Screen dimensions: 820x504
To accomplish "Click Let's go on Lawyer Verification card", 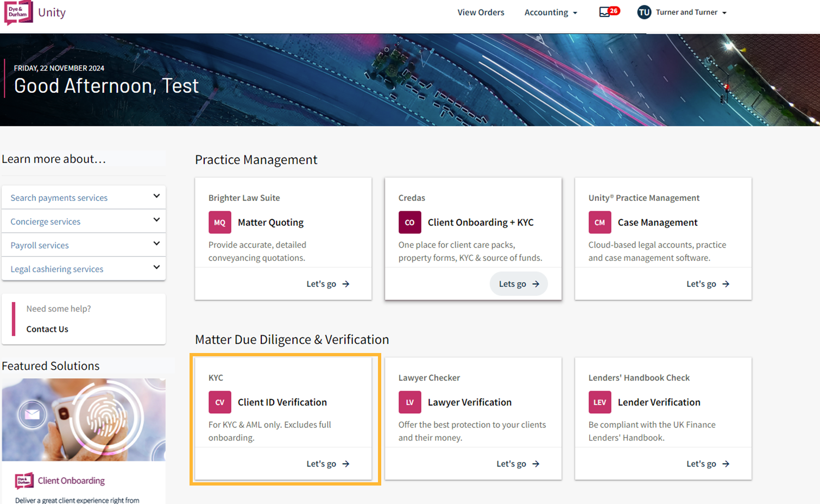I will point(518,464).
